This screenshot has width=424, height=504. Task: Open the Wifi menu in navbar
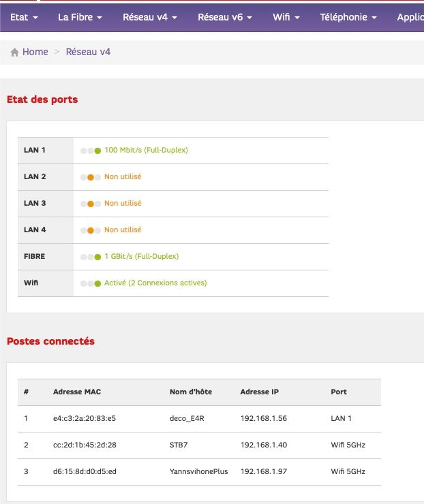(x=286, y=17)
